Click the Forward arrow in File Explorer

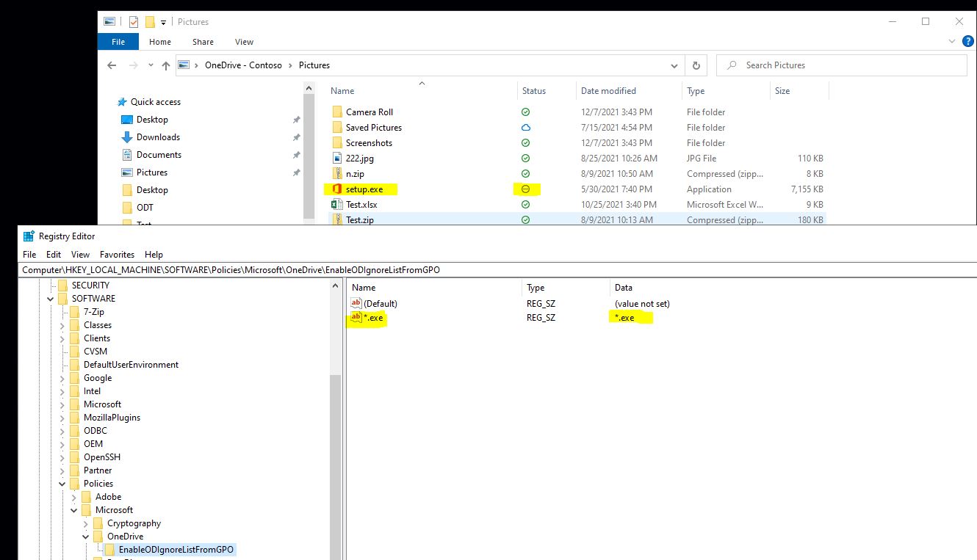click(x=133, y=65)
